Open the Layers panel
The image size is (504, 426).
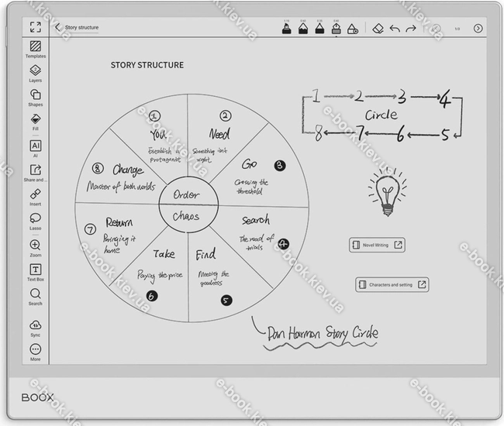coord(36,74)
